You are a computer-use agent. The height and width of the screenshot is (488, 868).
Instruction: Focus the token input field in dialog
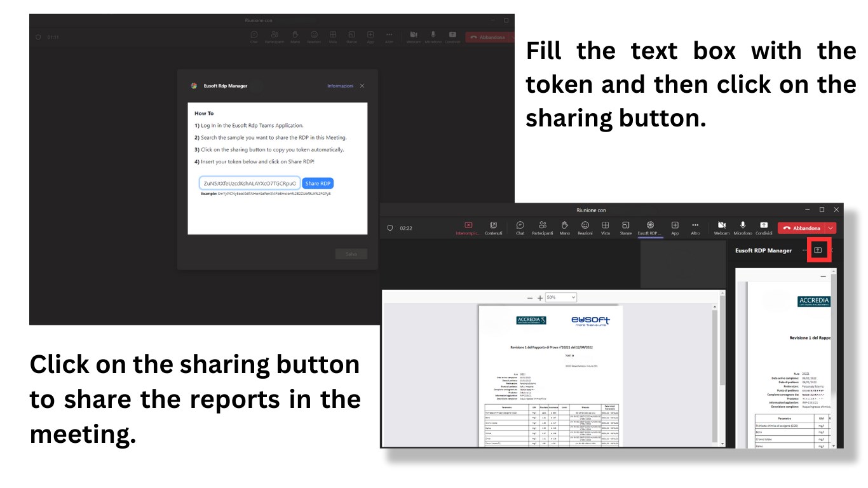249,183
